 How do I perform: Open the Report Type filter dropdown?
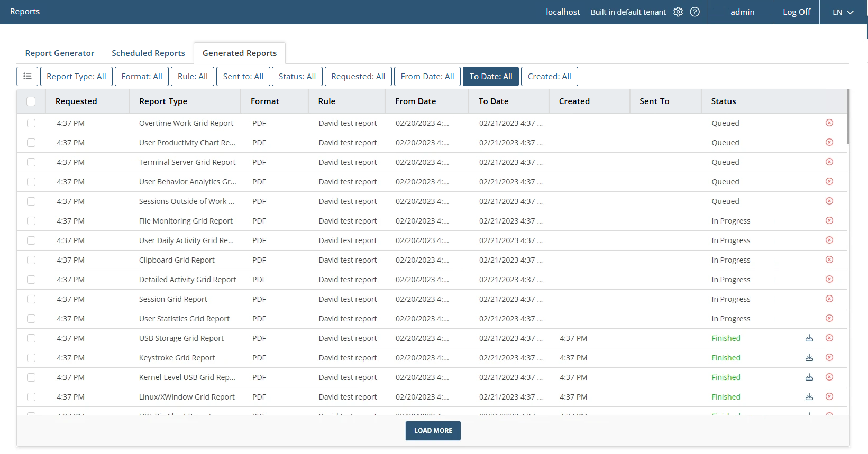tap(76, 76)
